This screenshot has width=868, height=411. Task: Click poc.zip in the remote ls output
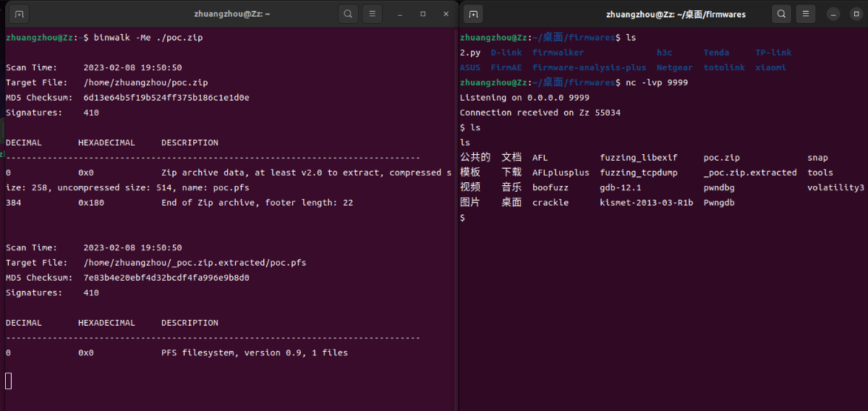click(x=721, y=158)
